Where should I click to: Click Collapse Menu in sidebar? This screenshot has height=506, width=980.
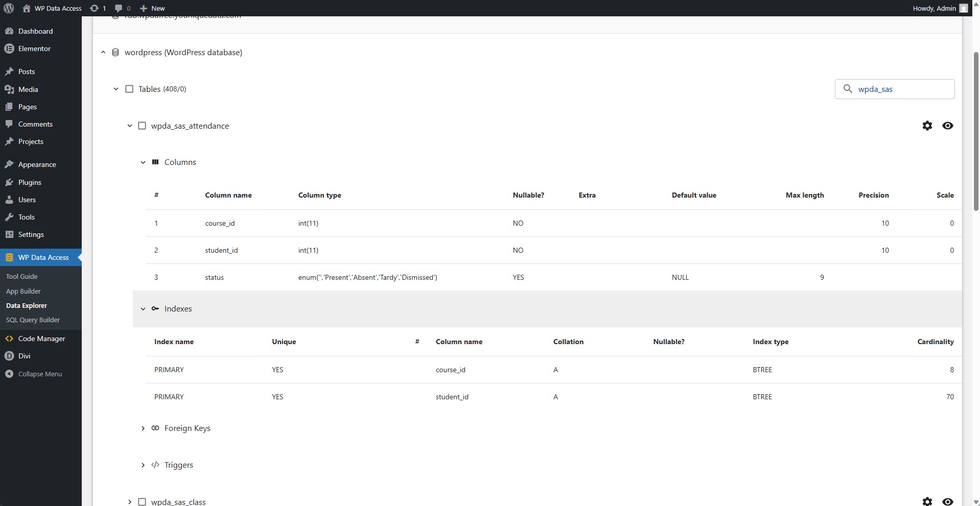[40, 374]
